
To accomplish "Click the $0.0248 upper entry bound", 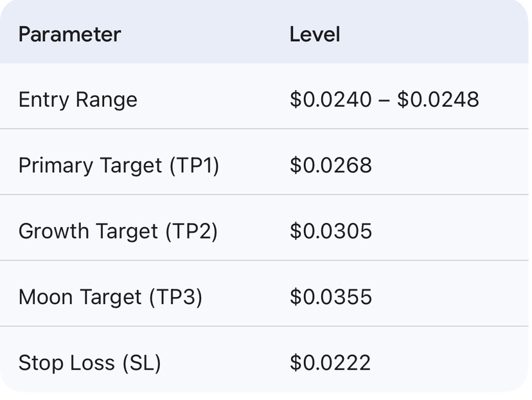I will [x=438, y=100].
